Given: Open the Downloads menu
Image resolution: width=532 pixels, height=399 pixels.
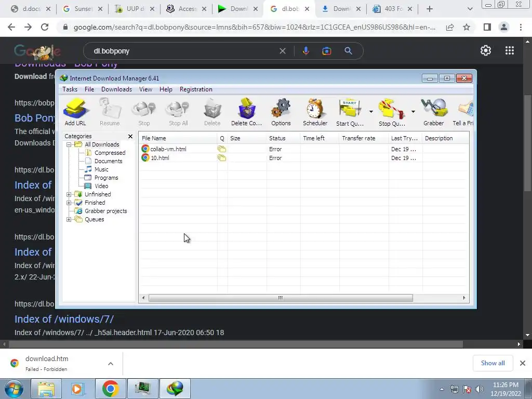Looking at the screenshot, I should click(116, 89).
